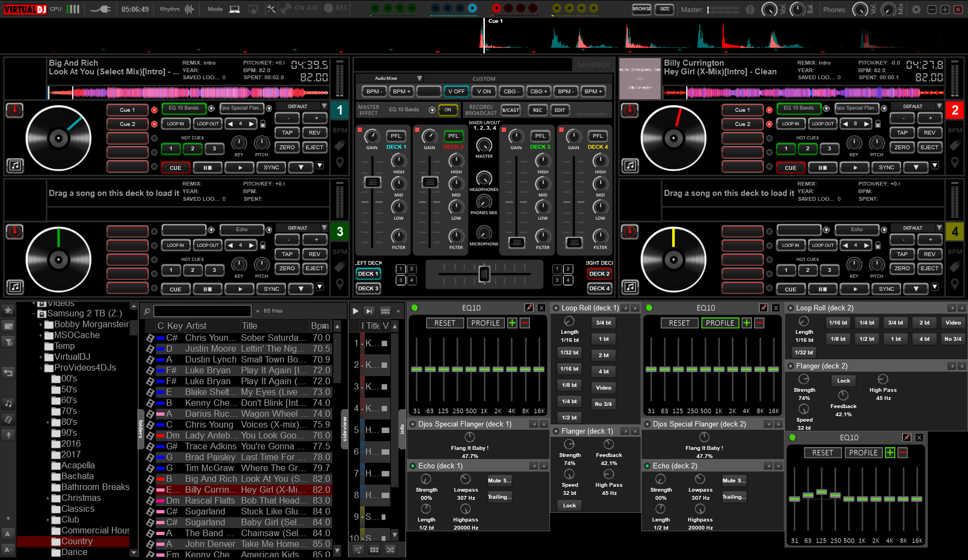Screen dimensions: 968x560
Task: Toggle the Echo (deck 1) enable dot
Action: point(413,466)
